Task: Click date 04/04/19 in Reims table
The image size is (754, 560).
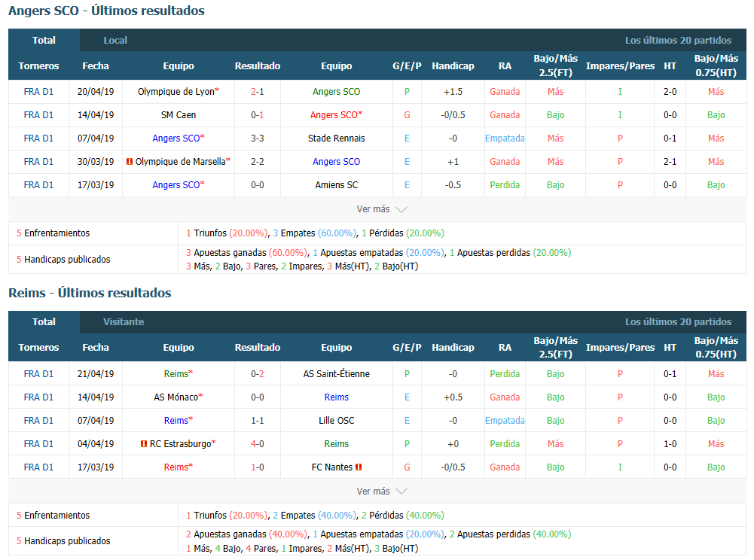Action: point(96,443)
